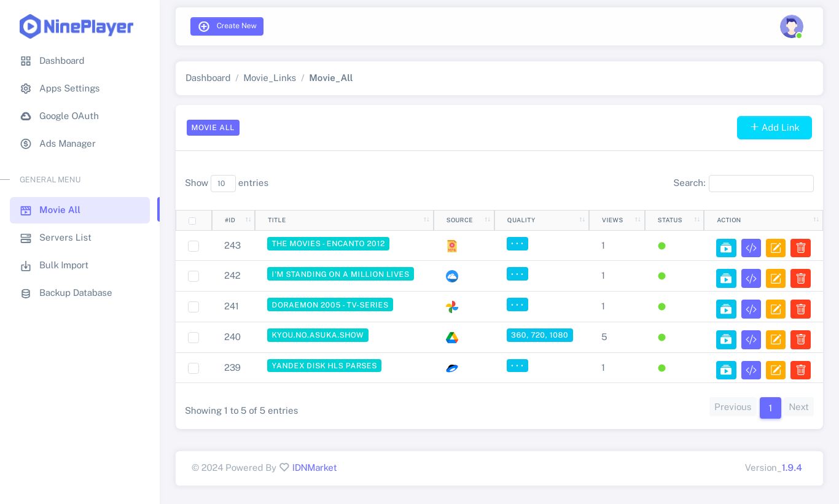Edit the Doraemon 2005 TV-Series row
This screenshot has width=839, height=504.
click(776, 309)
